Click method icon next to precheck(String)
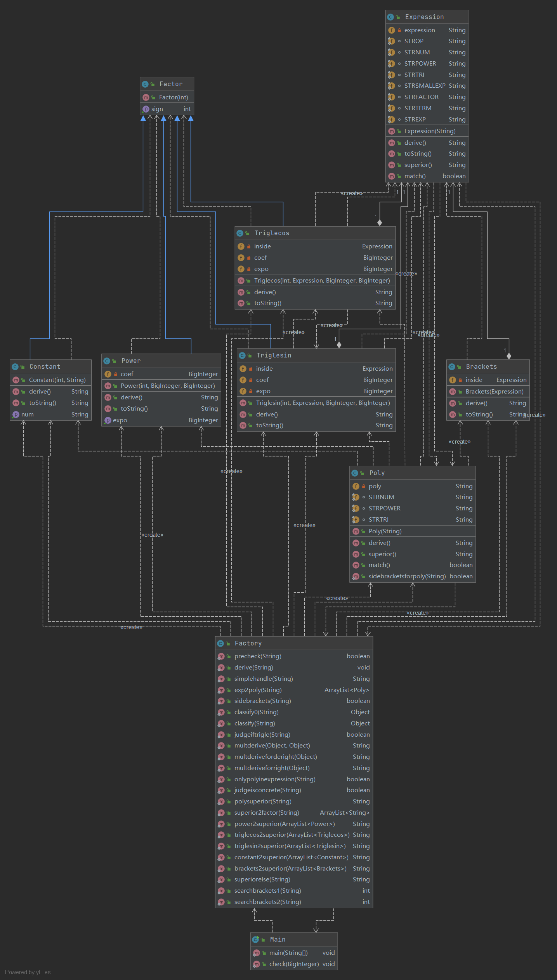This screenshot has width=557, height=980. point(221,656)
